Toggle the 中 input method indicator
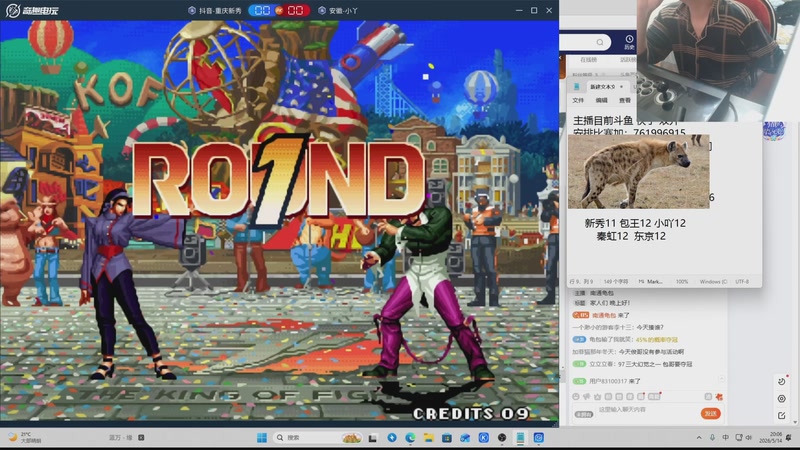Screen dimensions: 800x450 point(725,438)
